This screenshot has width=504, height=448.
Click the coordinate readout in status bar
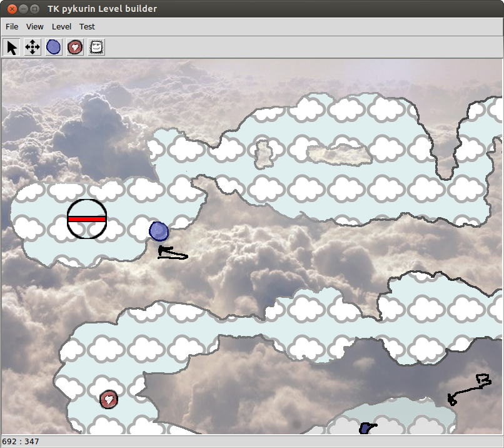click(21, 442)
